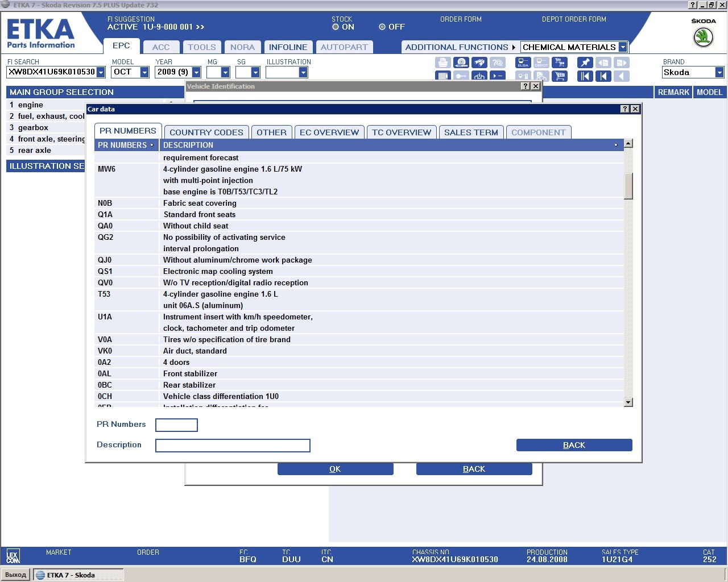Open help in Car data dialog

click(625, 109)
